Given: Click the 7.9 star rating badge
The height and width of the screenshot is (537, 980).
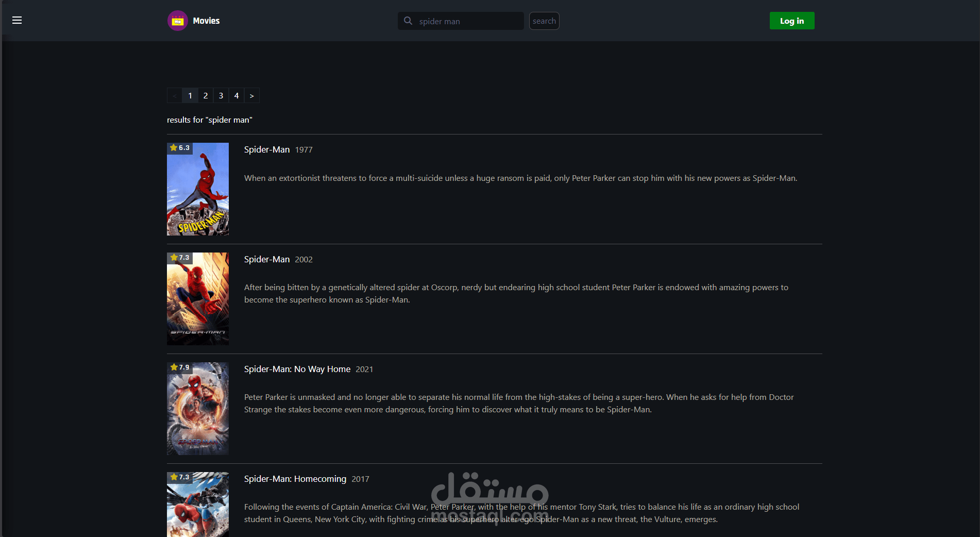Looking at the screenshot, I should (180, 367).
